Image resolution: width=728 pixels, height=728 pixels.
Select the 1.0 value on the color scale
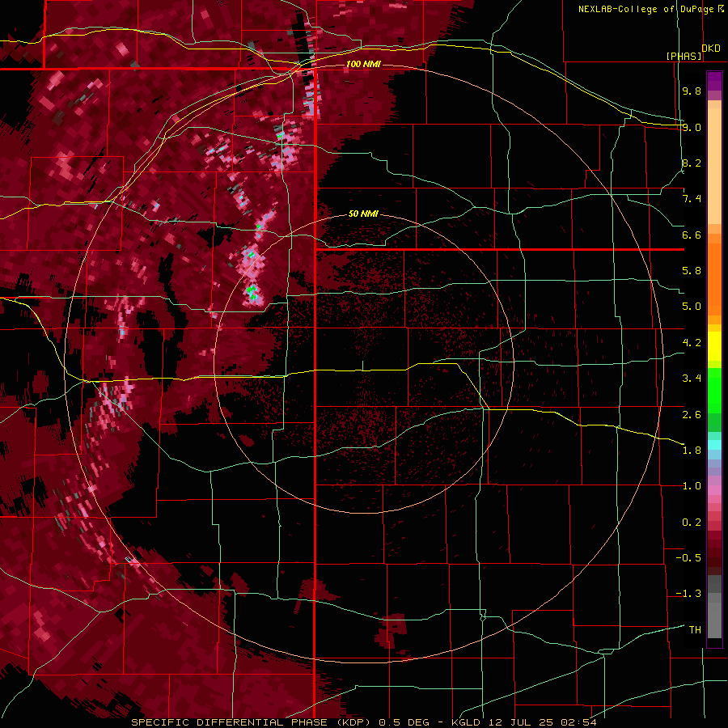tap(692, 486)
